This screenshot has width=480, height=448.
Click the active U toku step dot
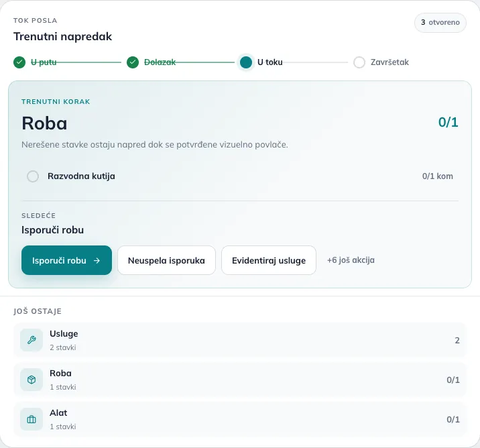tap(246, 62)
